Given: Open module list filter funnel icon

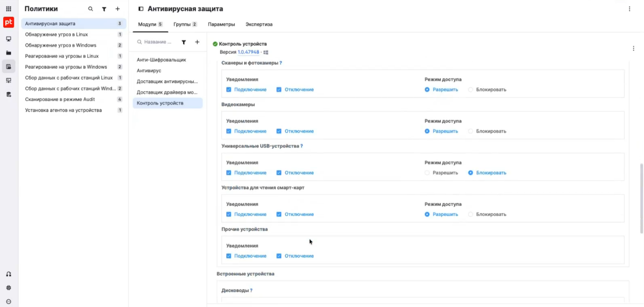Looking at the screenshot, I should coord(184,42).
